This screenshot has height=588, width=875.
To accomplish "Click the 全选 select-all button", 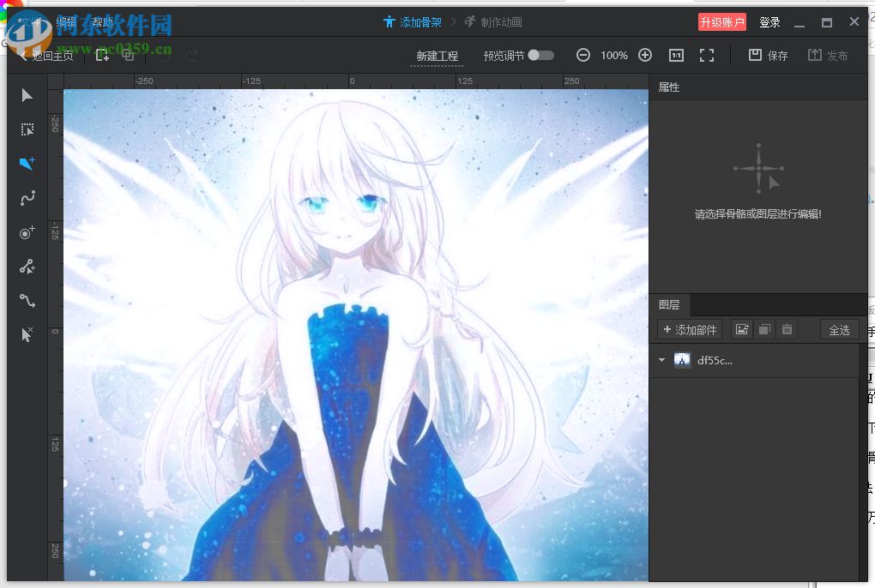I will tap(838, 329).
